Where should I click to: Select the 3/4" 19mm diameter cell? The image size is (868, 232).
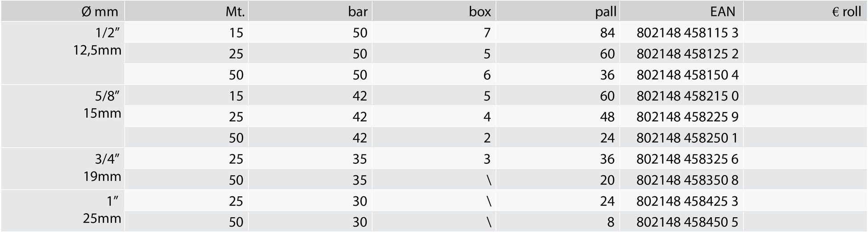[x=62, y=169]
